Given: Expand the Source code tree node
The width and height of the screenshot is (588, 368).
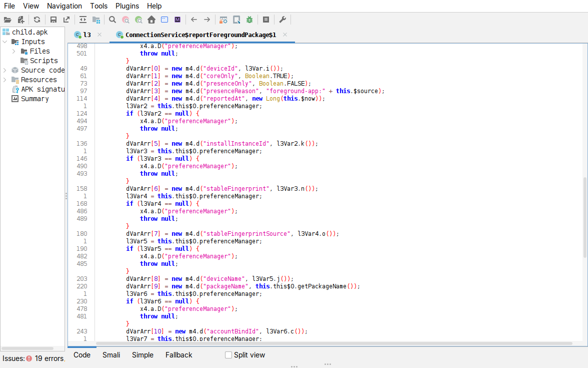Looking at the screenshot, I should (5, 70).
